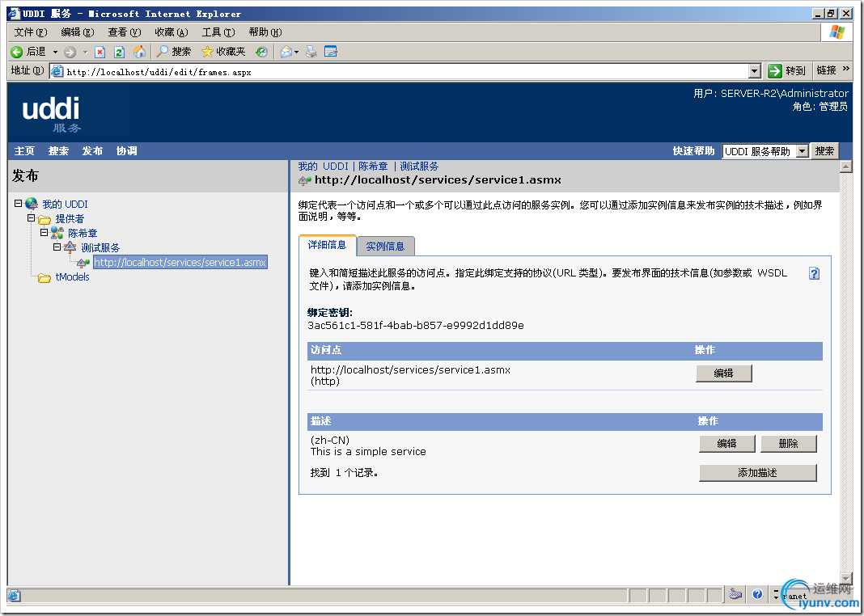Select 提供者 folder in the tree
864x616 pixels.
pyautogui.click(x=70, y=218)
